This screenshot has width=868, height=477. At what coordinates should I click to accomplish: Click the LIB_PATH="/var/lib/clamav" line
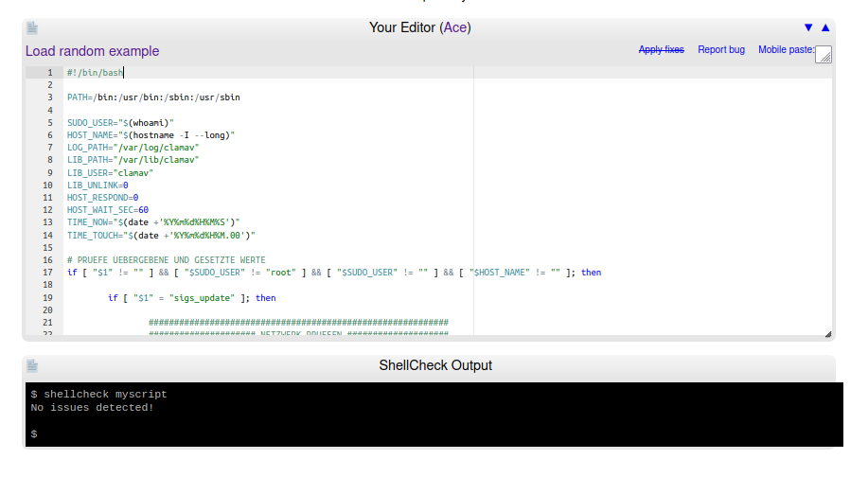point(133,160)
